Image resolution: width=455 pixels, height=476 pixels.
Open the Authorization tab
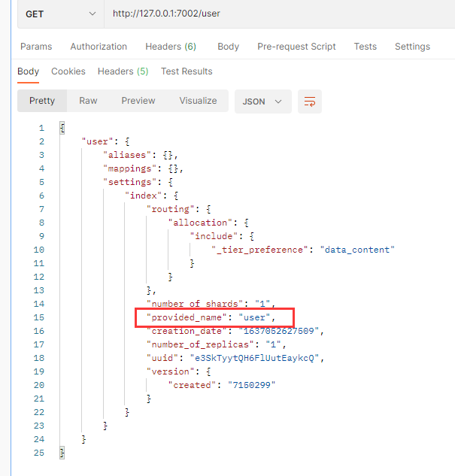point(99,47)
